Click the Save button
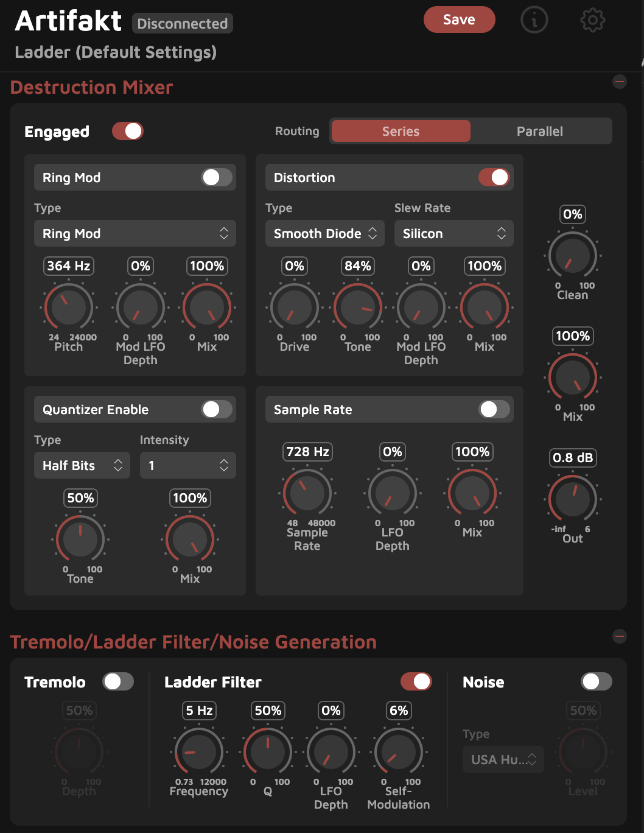644x833 pixels. click(x=460, y=19)
